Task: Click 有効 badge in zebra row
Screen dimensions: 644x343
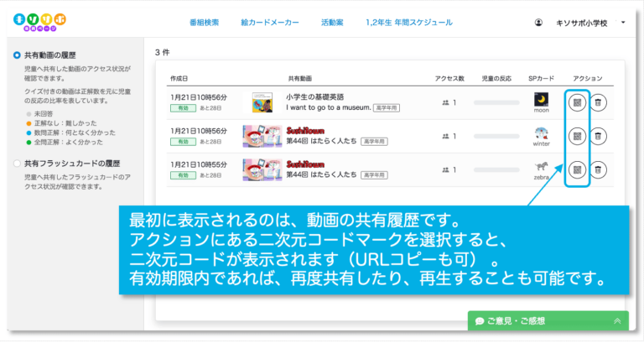Action: (x=183, y=175)
